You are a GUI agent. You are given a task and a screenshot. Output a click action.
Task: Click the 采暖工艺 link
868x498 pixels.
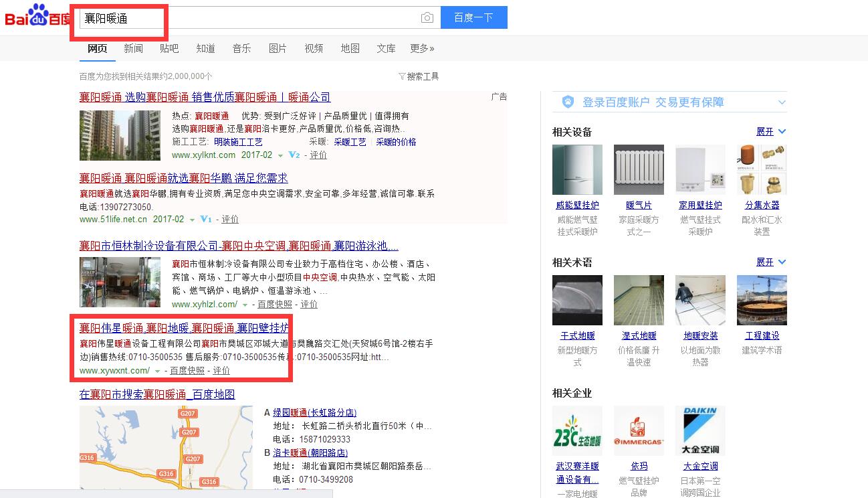click(x=350, y=142)
